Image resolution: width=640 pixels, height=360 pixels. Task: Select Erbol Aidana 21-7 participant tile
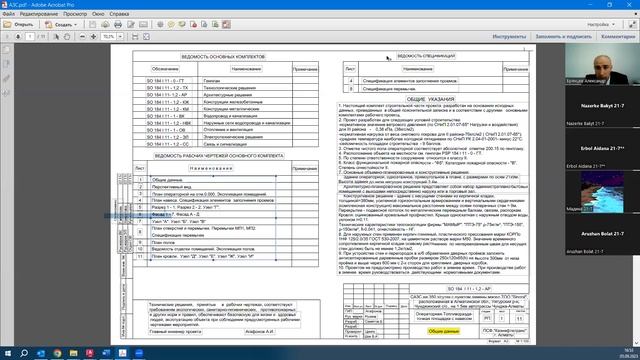pyautogui.click(x=602, y=149)
